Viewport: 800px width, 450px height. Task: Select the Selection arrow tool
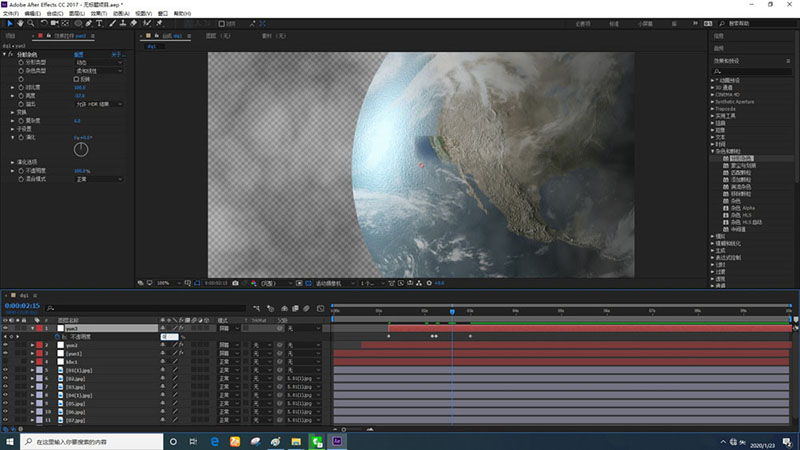[x=9, y=22]
